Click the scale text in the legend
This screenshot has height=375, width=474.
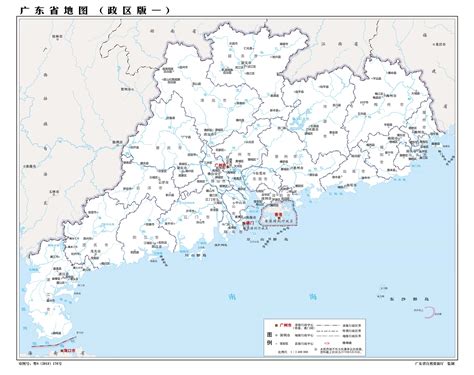coord(293,351)
